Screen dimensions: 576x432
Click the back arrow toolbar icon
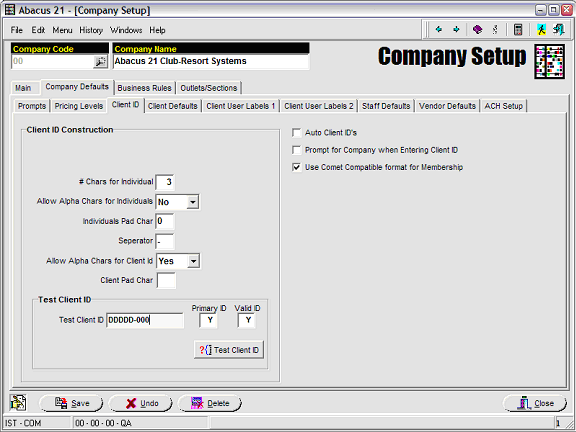pos(438,29)
